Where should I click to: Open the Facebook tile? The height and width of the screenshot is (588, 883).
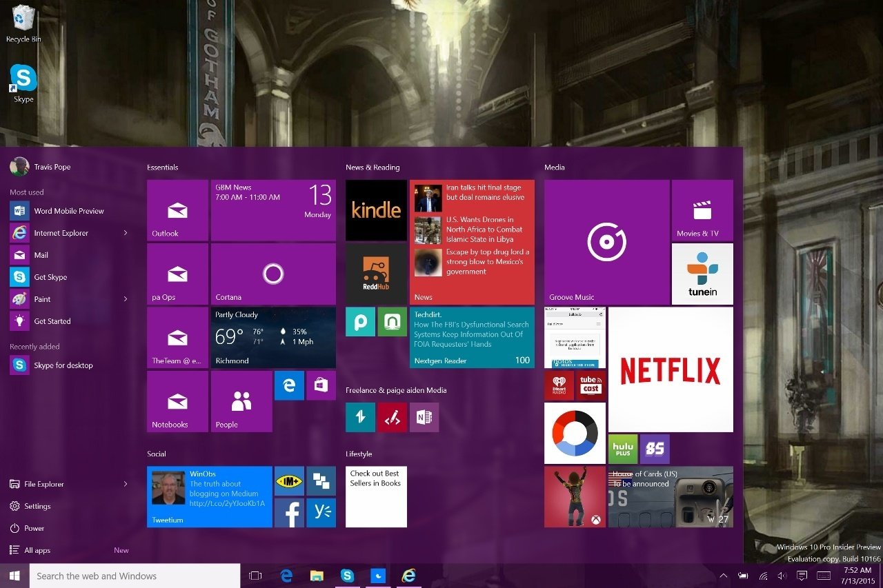click(x=289, y=513)
